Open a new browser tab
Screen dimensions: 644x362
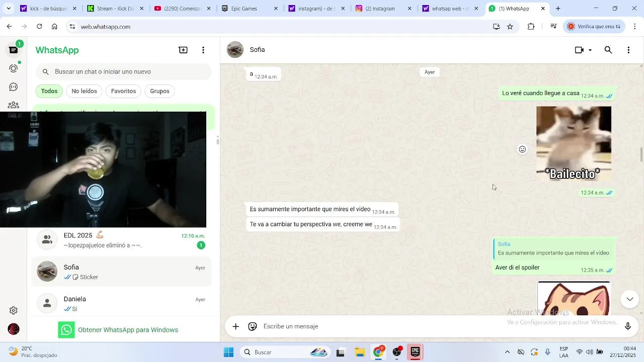pos(557,9)
